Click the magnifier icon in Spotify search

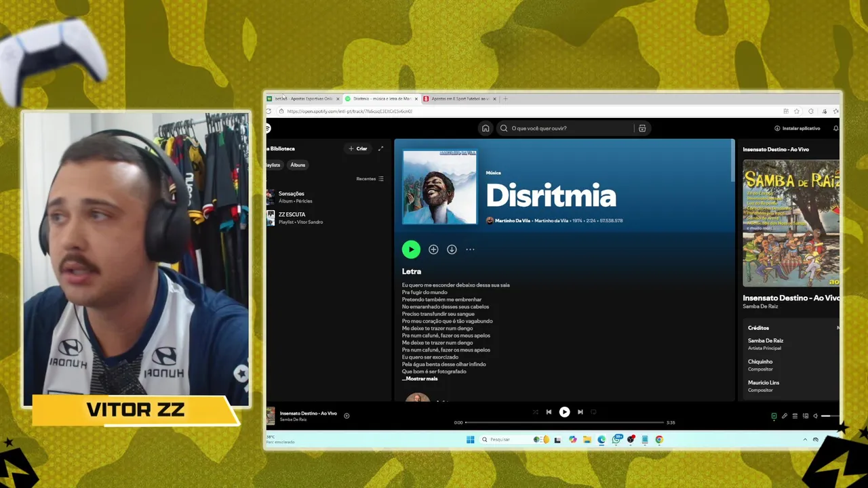point(504,128)
